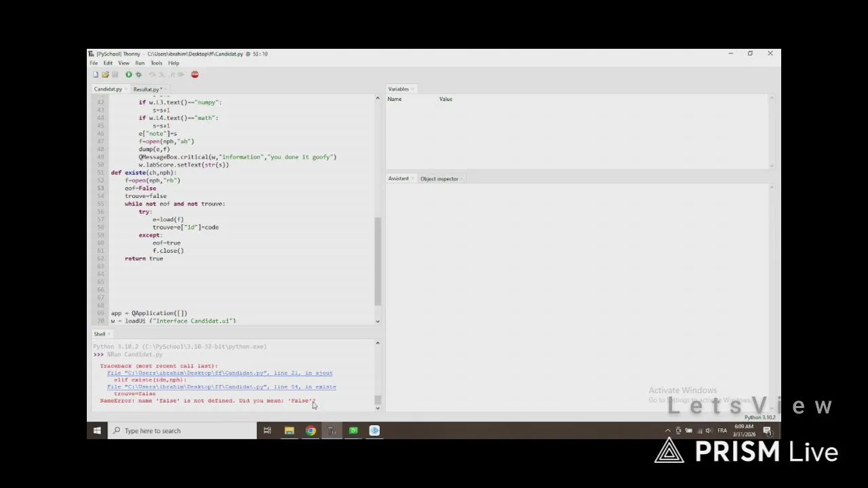Click line number 69 in the gutter
The width and height of the screenshot is (868, 488).
(x=100, y=313)
